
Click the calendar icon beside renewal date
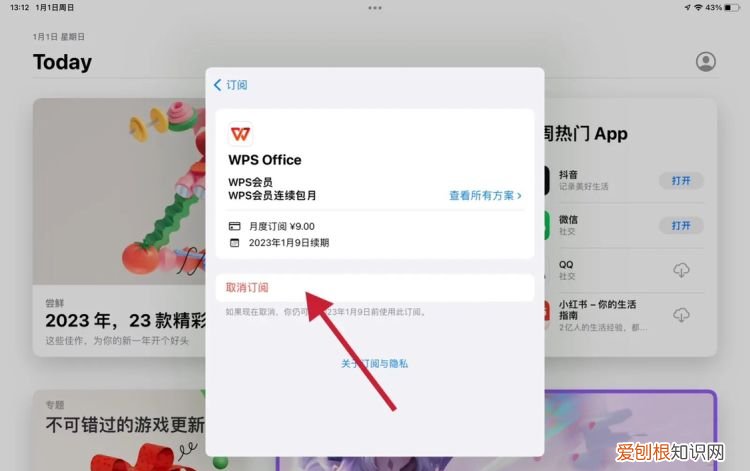pos(234,243)
